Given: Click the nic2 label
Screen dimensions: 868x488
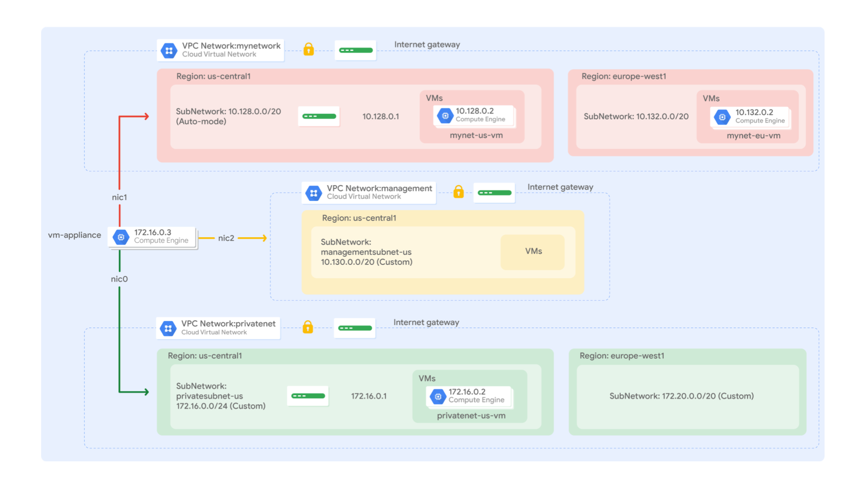Looking at the screenshot, I should [226, 238].
